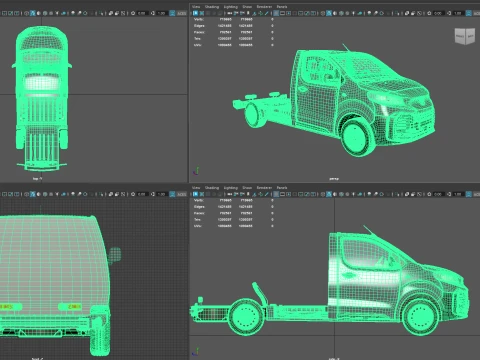The height and width of the screenshot is (360, 480).
Task: Open Lighting menu in side viewport
Action: coord(231,187)
